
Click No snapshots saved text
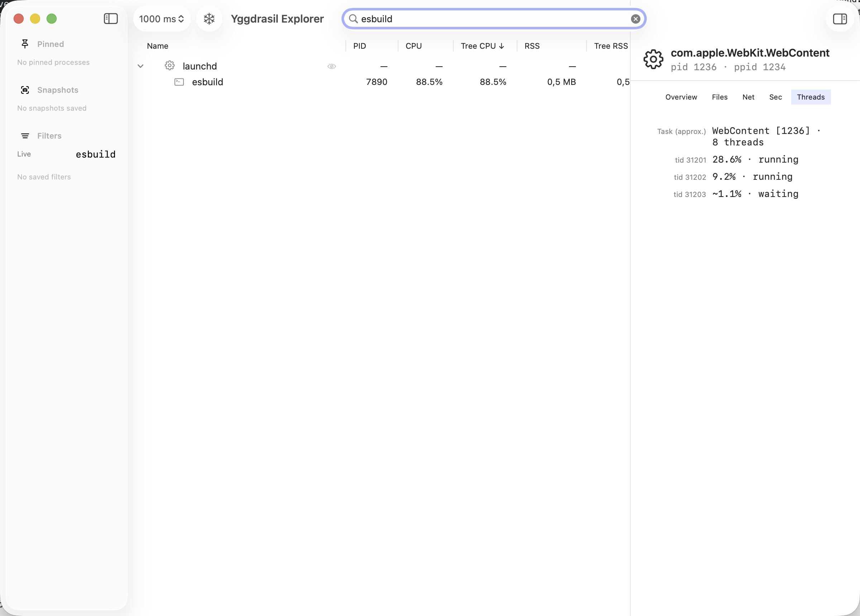point(52,108)
